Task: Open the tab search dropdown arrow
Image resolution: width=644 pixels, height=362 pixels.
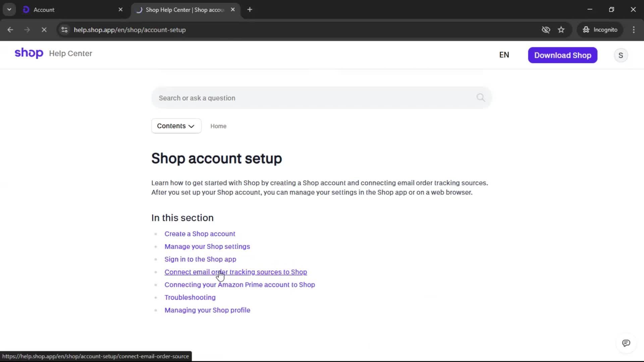Action: point(9,9)
